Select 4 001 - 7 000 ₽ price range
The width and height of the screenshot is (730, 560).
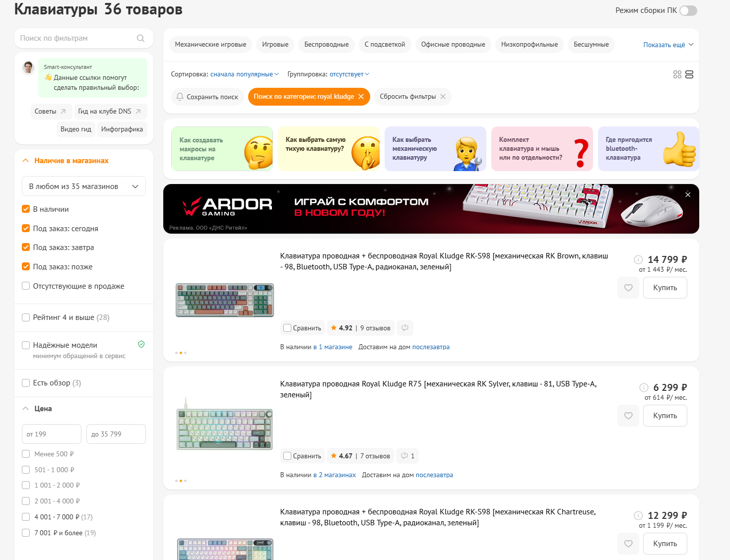point(26,517)
